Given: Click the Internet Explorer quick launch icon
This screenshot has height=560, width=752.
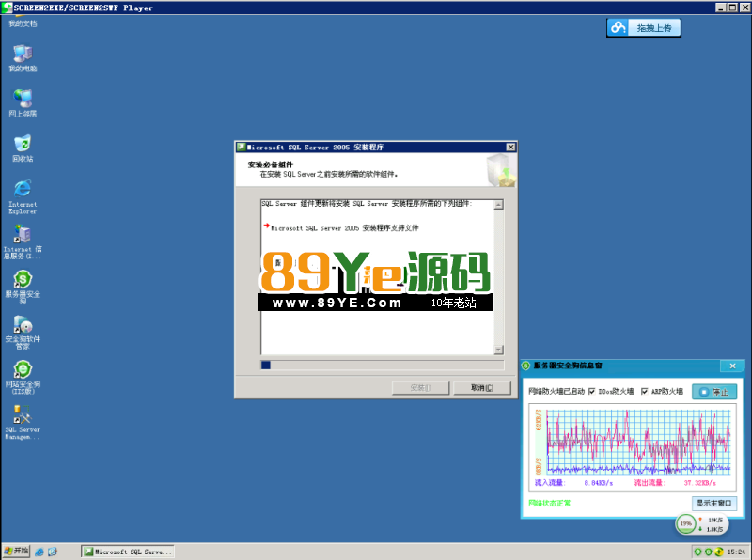Looking at the screenshot, I should (39, 552).
